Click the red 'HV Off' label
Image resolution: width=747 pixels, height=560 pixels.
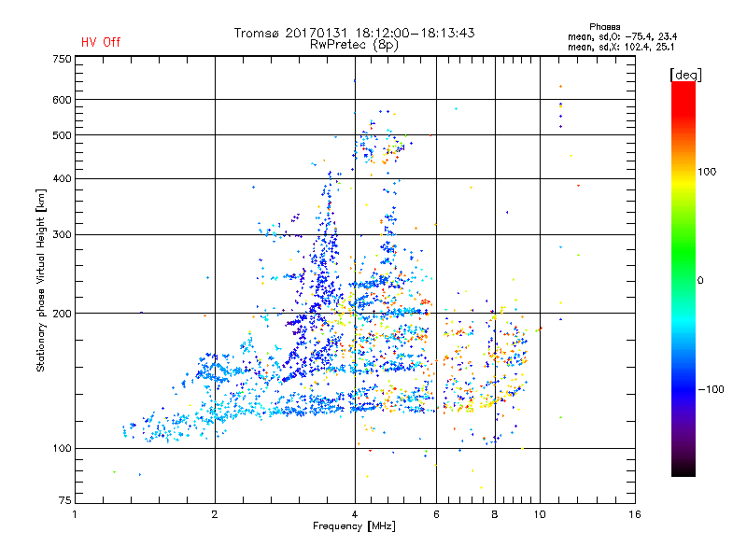coord(101,42)
